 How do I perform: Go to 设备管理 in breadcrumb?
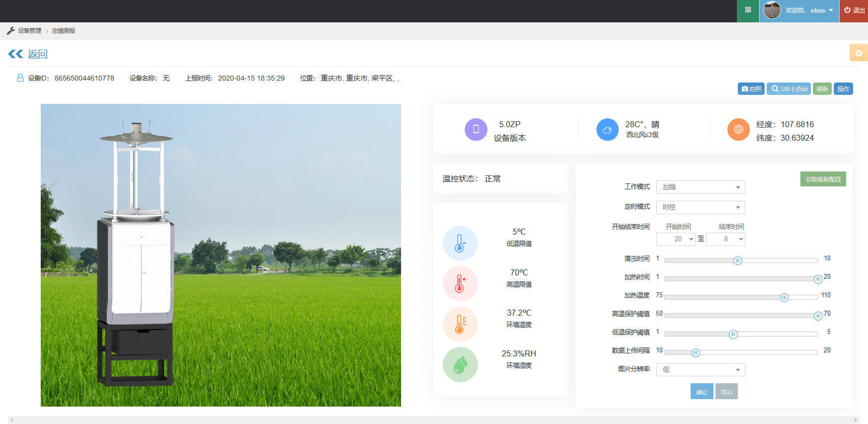click(x=29, y=31)
